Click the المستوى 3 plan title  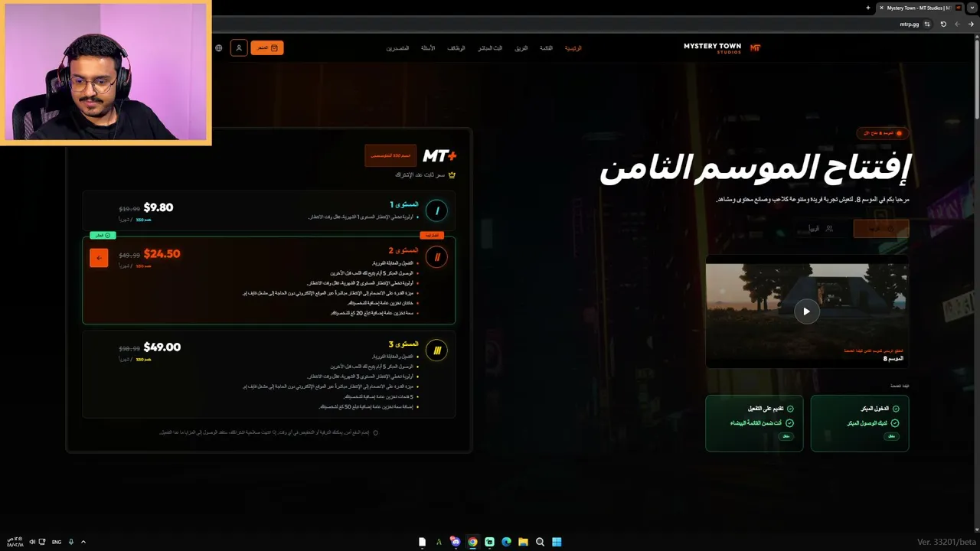coord(404,344)
